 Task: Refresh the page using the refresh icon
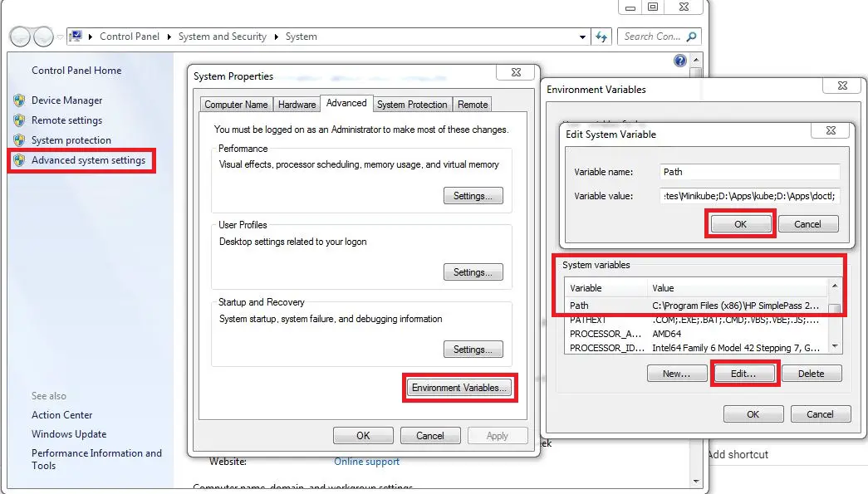pos(602,37)
